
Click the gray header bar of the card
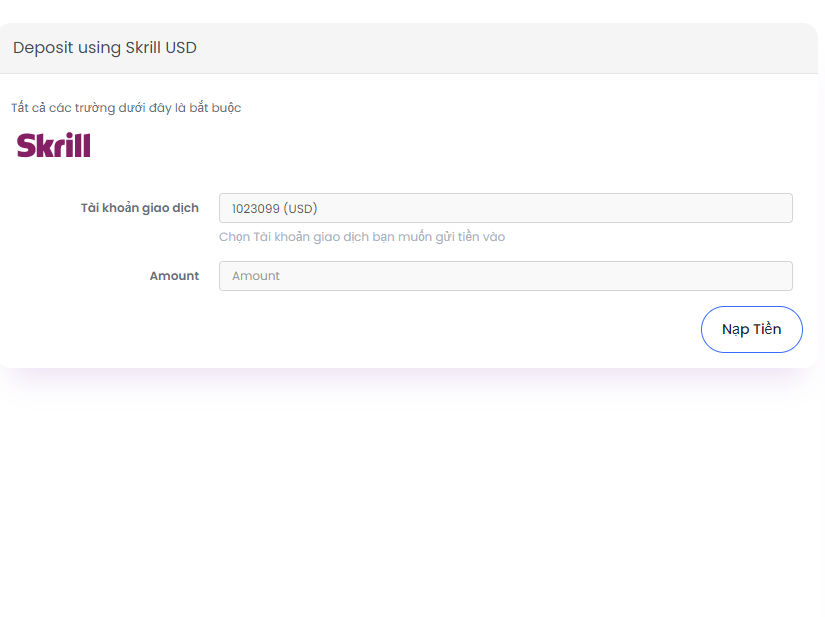coord(409,48)
